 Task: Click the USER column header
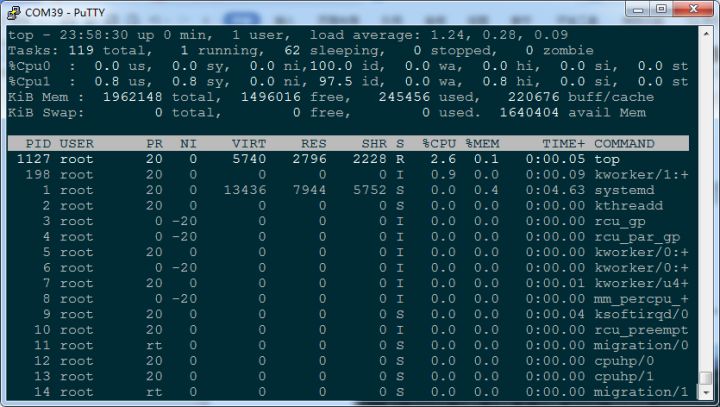(x=77, y=144)
